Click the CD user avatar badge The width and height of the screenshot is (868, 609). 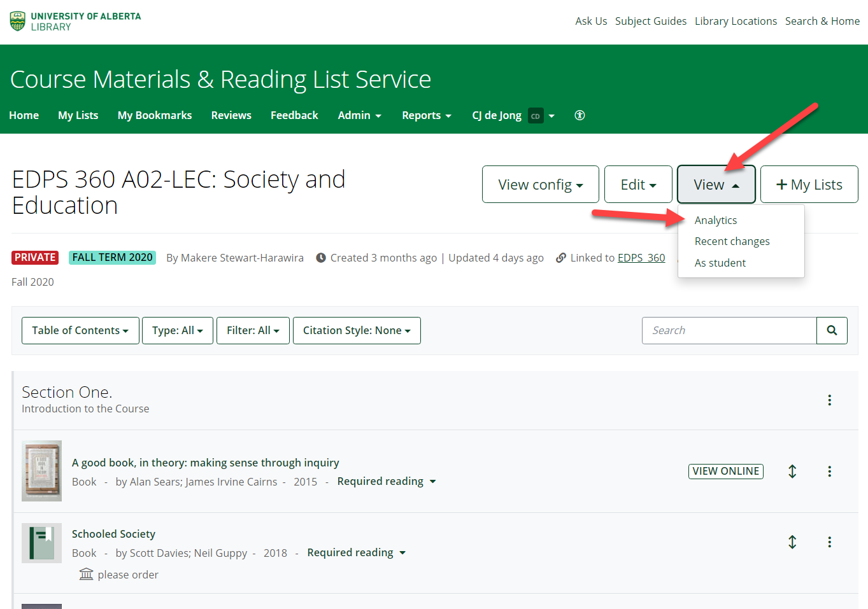pos(536,116)
